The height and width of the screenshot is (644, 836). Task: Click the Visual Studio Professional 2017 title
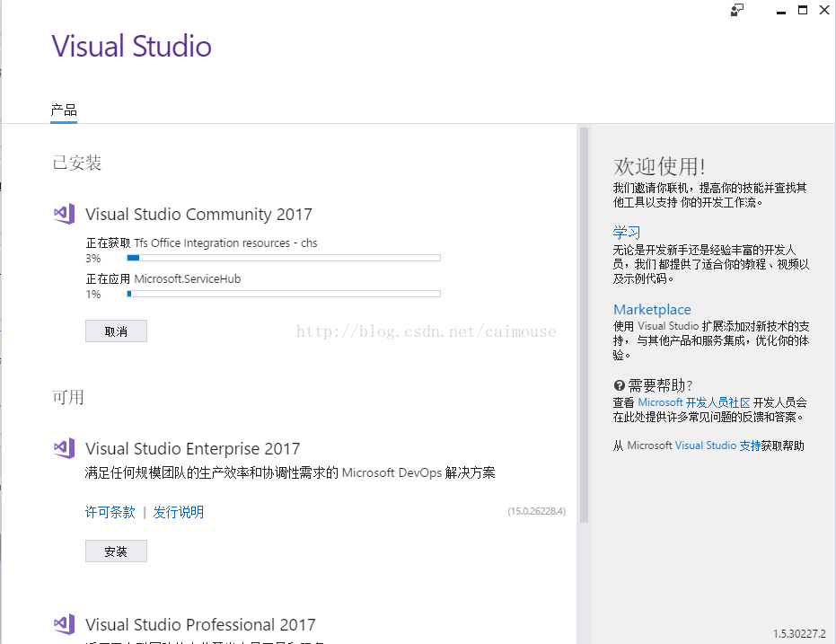click(x=200, y=624)
